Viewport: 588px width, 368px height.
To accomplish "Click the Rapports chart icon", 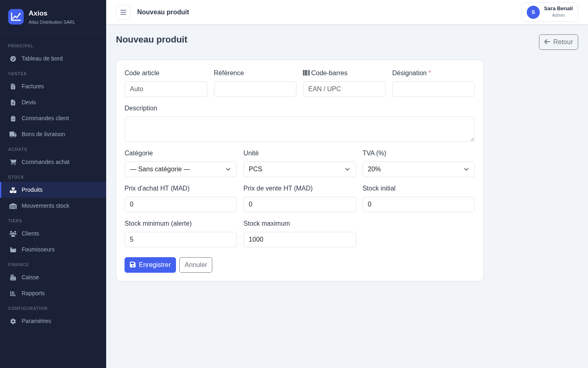I will pos(13,293).
